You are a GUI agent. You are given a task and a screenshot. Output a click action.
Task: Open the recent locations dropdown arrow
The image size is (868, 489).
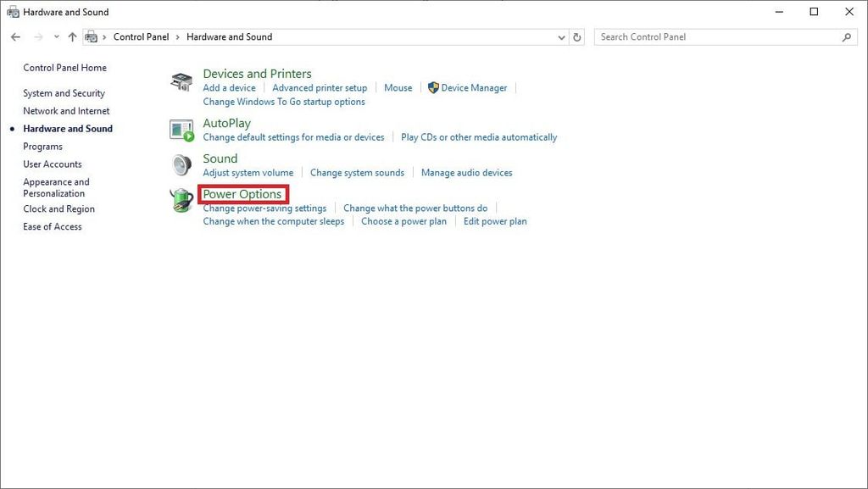point(57,37)
